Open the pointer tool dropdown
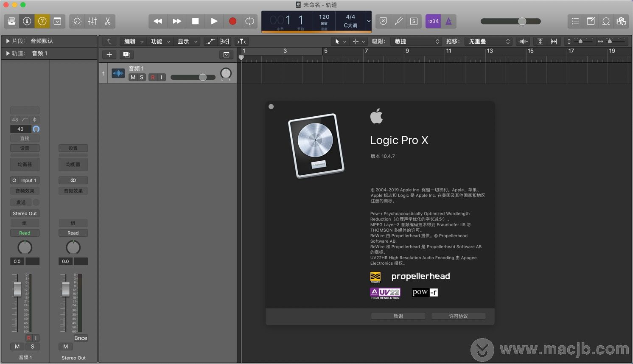633x364 pixels. (340, 41)
